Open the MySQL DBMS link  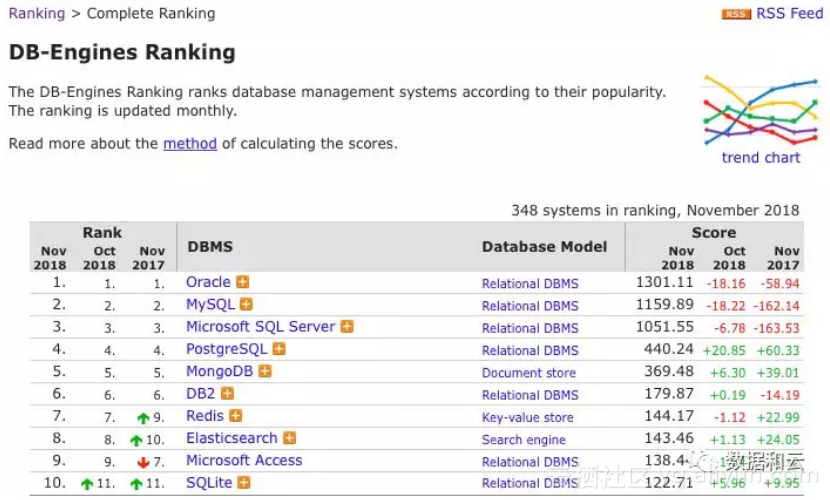[210, 305]
